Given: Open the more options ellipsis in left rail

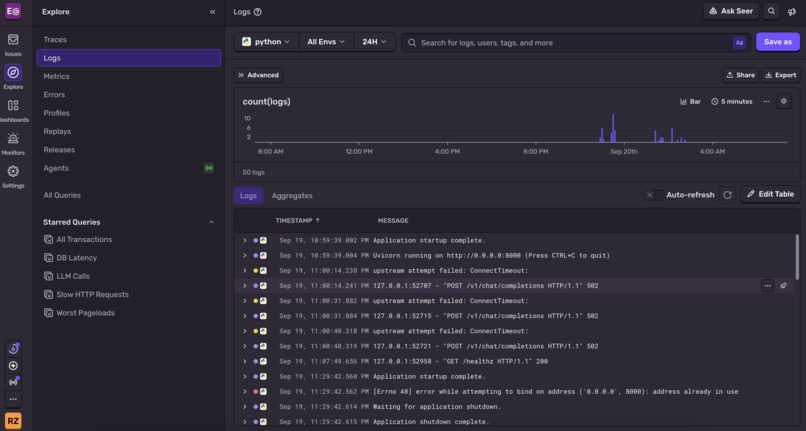Looking at the screenshot, I should pos(13,399).
